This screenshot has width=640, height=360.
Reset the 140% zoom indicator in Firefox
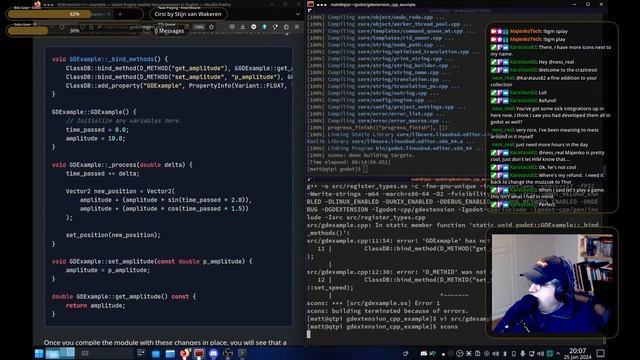(199, 27)
